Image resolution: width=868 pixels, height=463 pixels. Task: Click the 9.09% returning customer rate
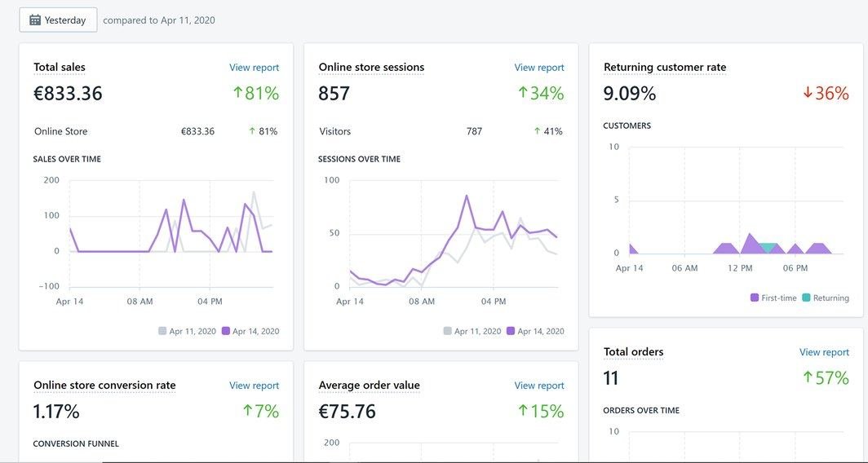pos(630,94)
